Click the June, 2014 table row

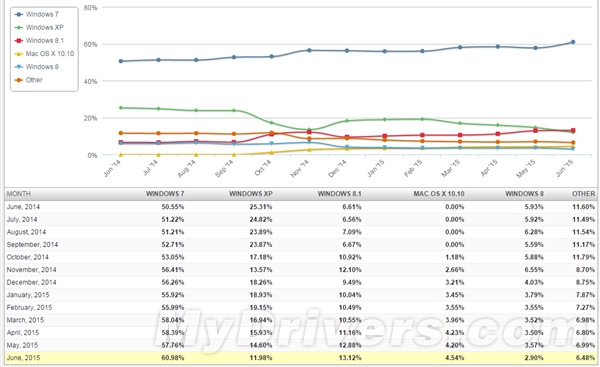click(300, 207)
